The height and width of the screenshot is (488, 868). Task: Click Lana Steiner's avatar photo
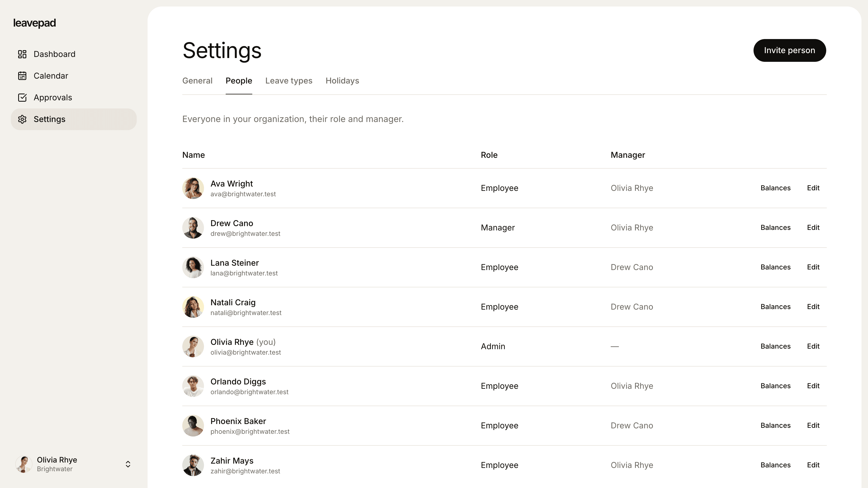(193, 267)
